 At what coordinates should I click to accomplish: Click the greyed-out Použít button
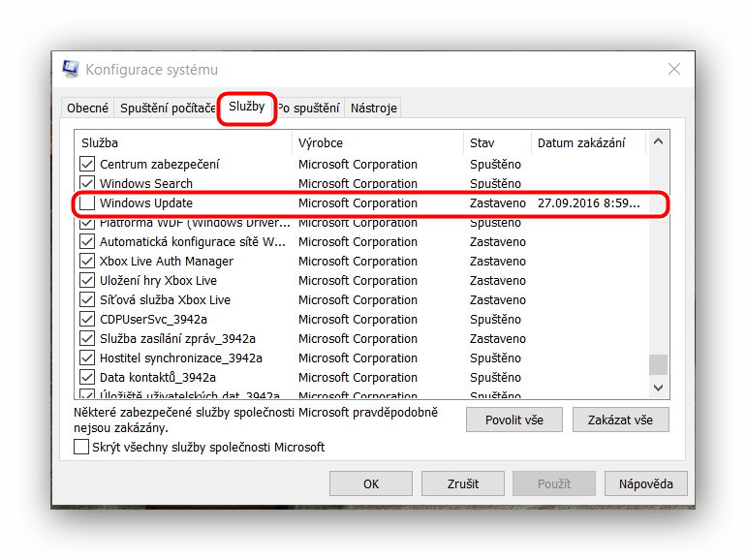pyautogui.click(x=554, y=483)
